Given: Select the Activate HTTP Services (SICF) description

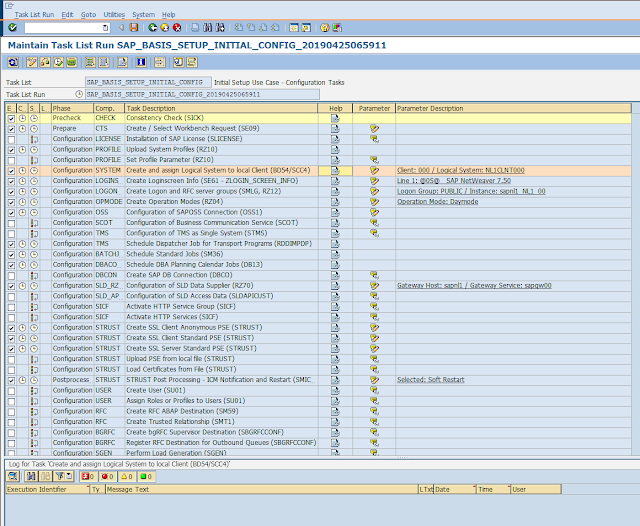Looking at the screenshot, I should coord(172,317).
